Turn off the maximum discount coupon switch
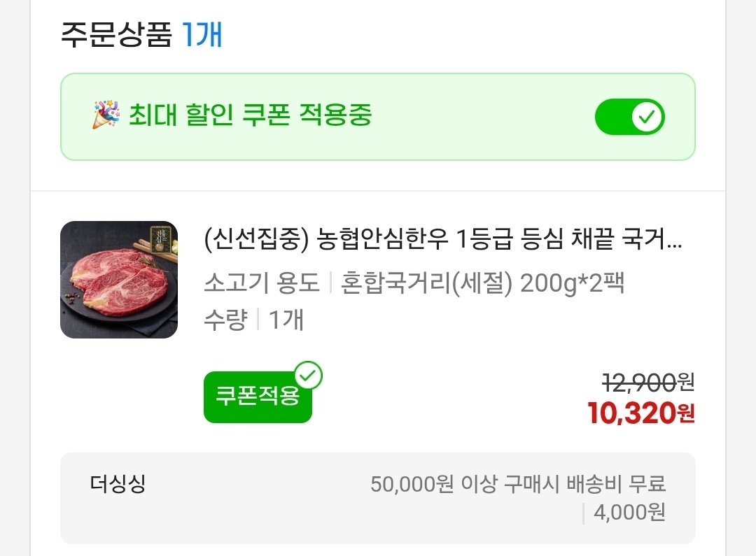 click(x=629, y=117)
